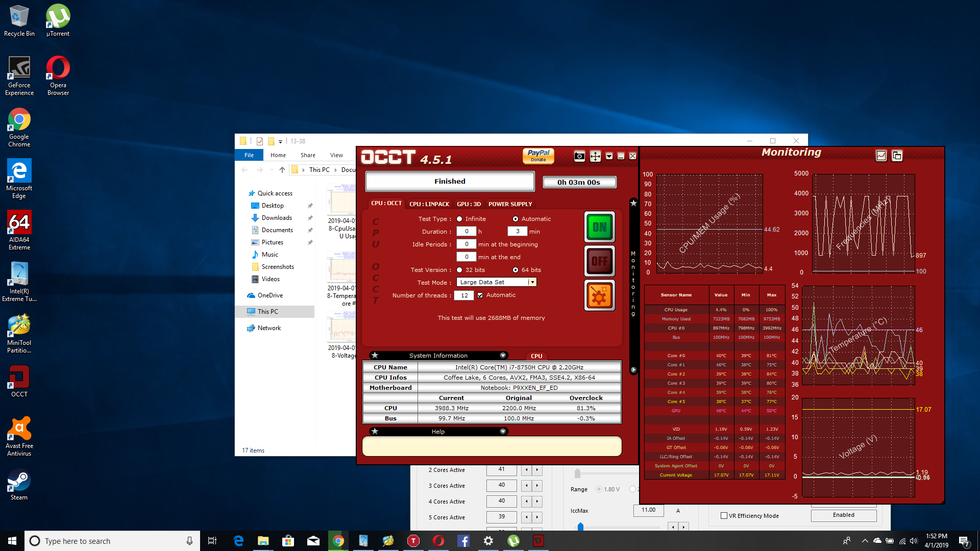Click the OCCT move-window crosshair icon
This screenshot has width=980, height=551.
595,156
